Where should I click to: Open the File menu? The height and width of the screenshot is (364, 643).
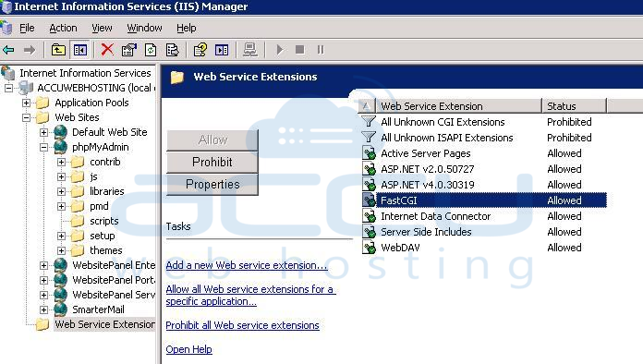pos(27,28)
